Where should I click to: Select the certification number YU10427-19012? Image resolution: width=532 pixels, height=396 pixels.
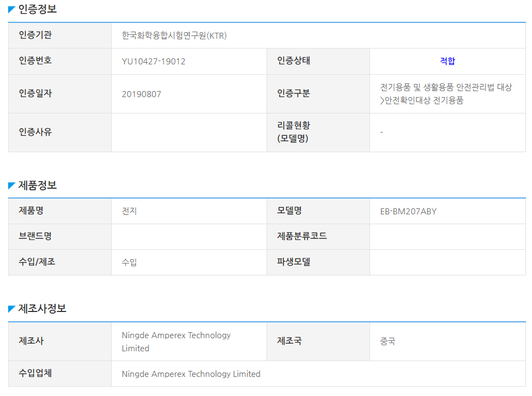tap(154, 61)
